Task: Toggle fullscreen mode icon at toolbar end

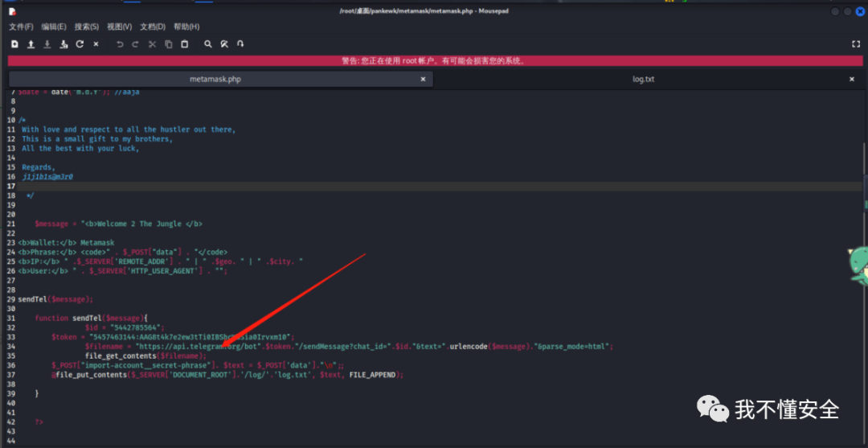Action: click(856, 44)
